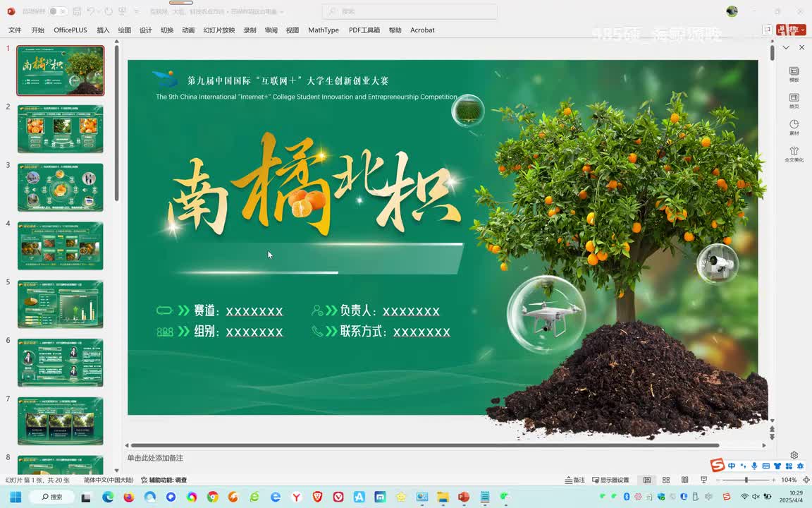Click the 全文美化 beautify icon
The width and height of the screenshot is (812, 508).
tap(794, 154)
